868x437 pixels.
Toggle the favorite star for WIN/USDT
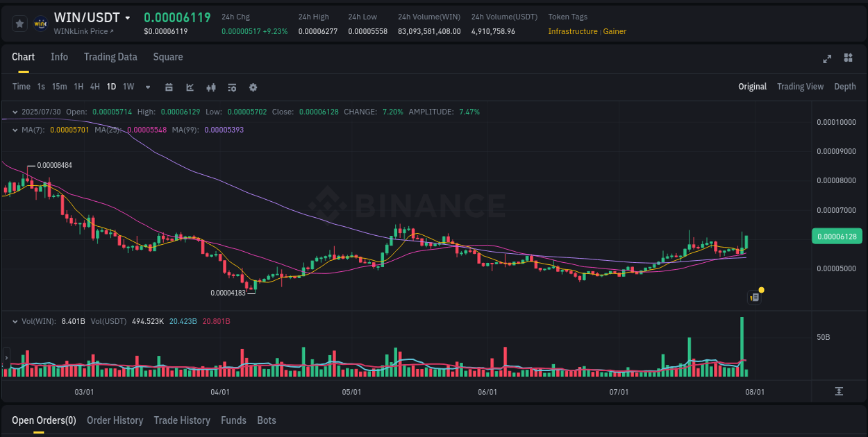coord(19,23)
